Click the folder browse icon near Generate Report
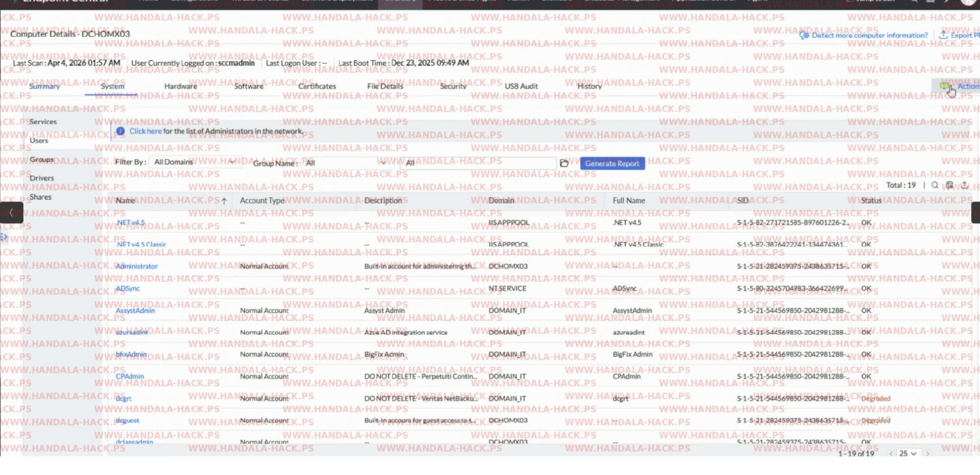The width and height of the screenshot is (980, 475). pyautogui.click(x=564, y=163)
